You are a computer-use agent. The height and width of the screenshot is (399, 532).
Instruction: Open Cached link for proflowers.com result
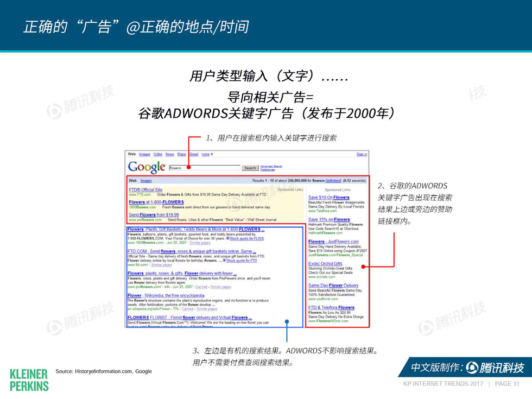[x=201, y=287]
